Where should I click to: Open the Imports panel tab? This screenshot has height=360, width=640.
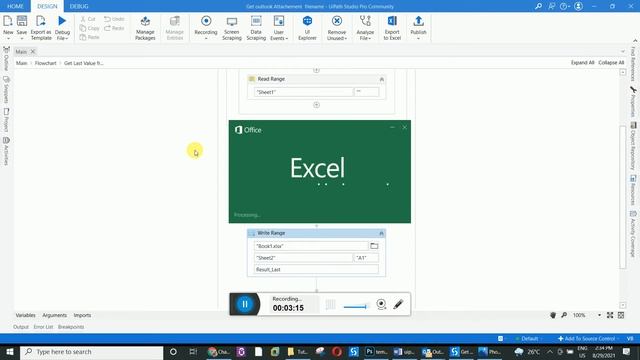pos(82,315)
